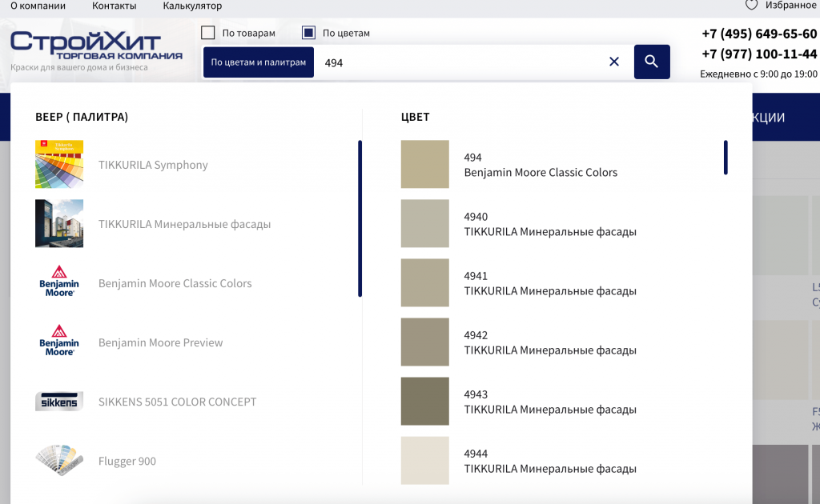
Task: Enable the По товарам checkbox
Action: point(208,32)
